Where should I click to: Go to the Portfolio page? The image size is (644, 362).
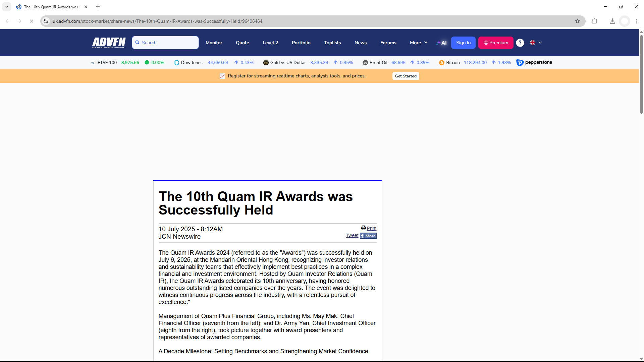(x=301, y=43)
